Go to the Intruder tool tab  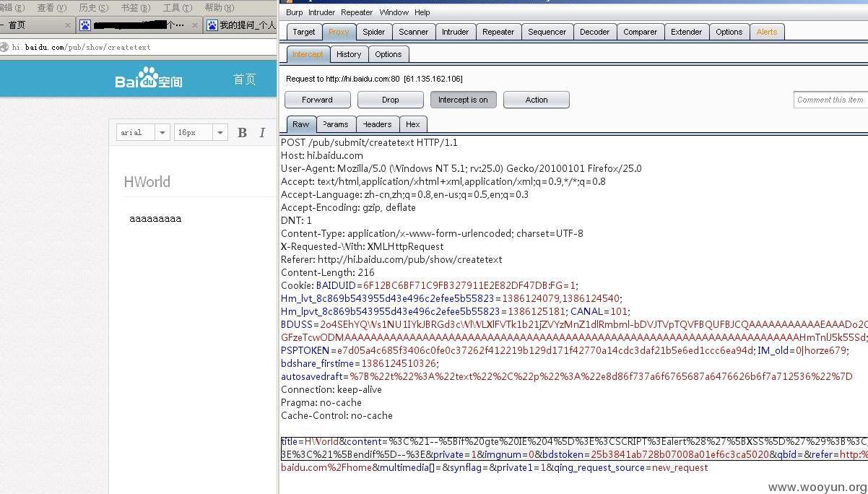point(456,32)
